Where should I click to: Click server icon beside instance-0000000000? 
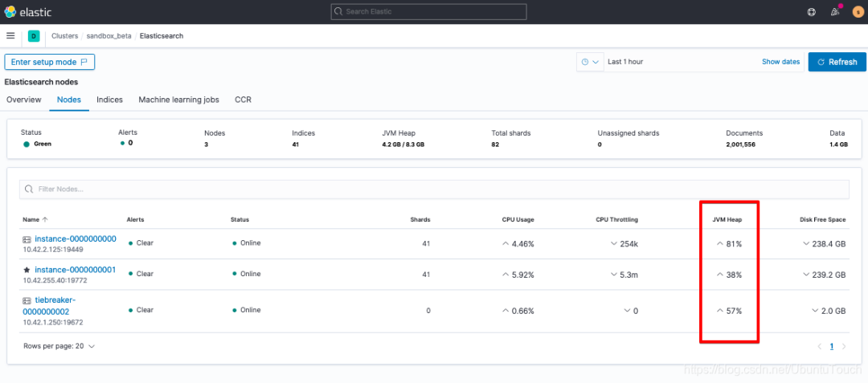[27, 239]
